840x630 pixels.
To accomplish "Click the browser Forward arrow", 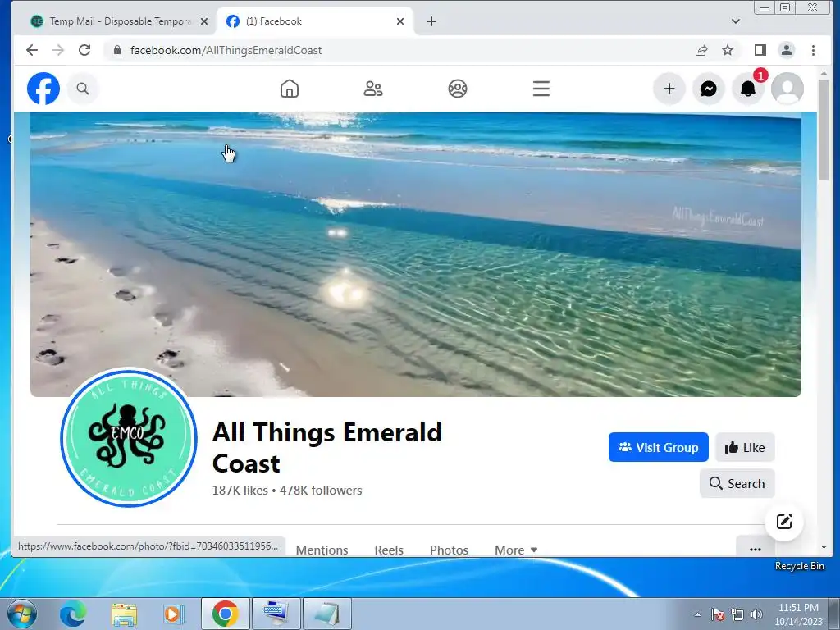I will point(58,50).
